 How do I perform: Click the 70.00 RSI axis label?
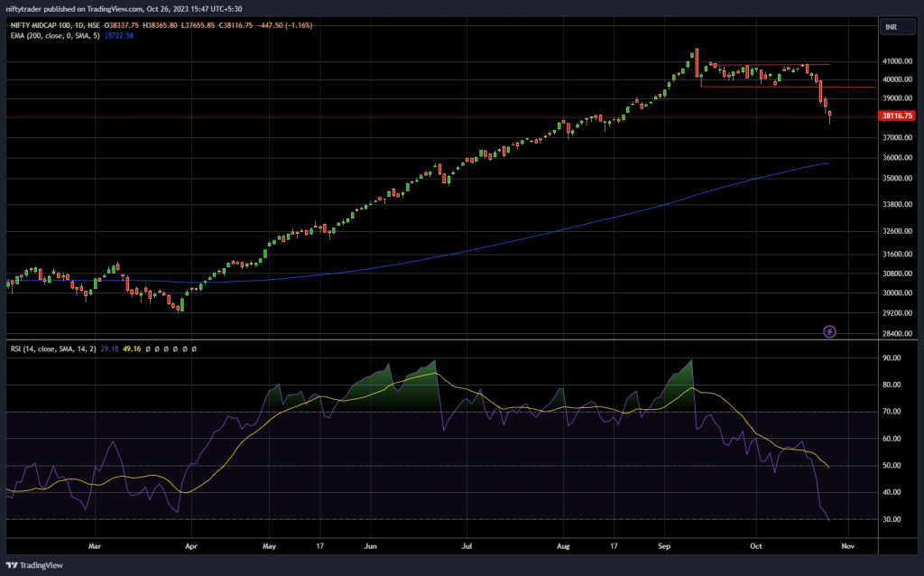[892, 412]
